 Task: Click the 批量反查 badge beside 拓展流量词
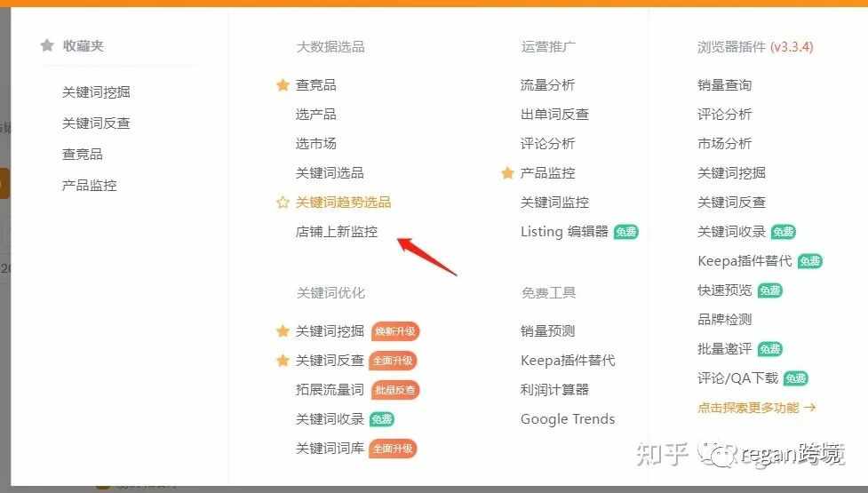(395, 390)
